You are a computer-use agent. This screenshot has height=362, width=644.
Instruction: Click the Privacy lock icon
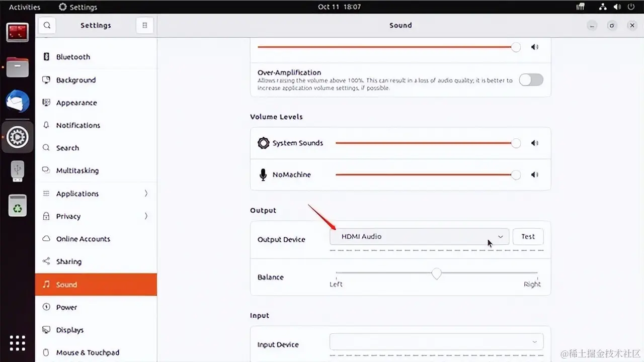click(x=46, y=216)
